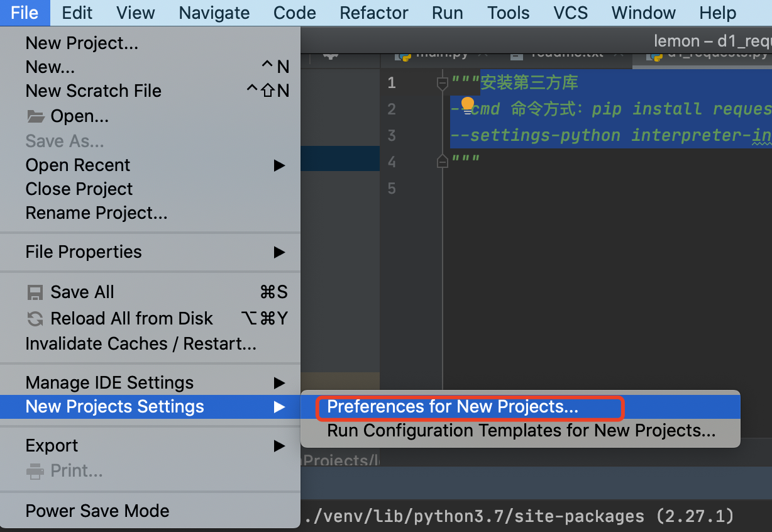
Task: Click the Reload All from Disk refresh icon
Action: [35, 319]
